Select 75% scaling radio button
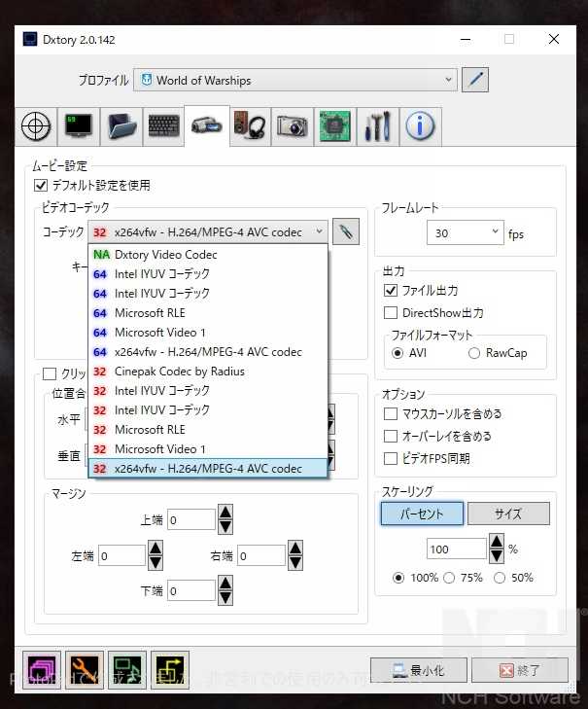 click(449, 578)
